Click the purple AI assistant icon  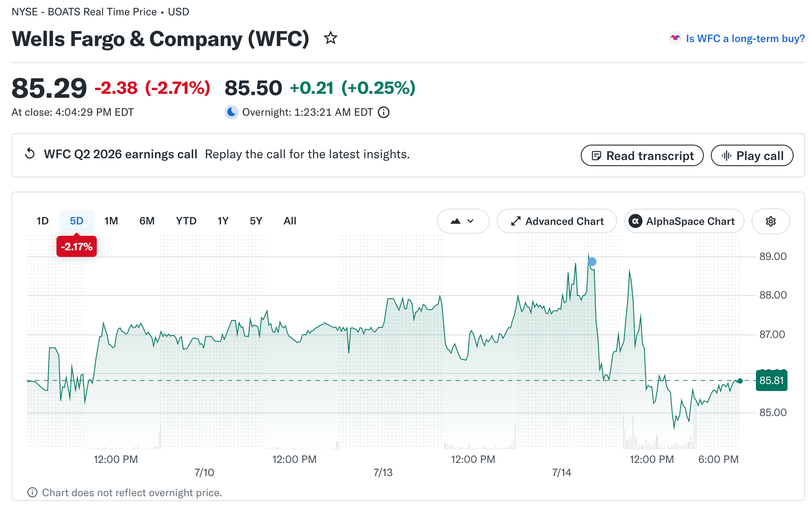tap(675, 39)
